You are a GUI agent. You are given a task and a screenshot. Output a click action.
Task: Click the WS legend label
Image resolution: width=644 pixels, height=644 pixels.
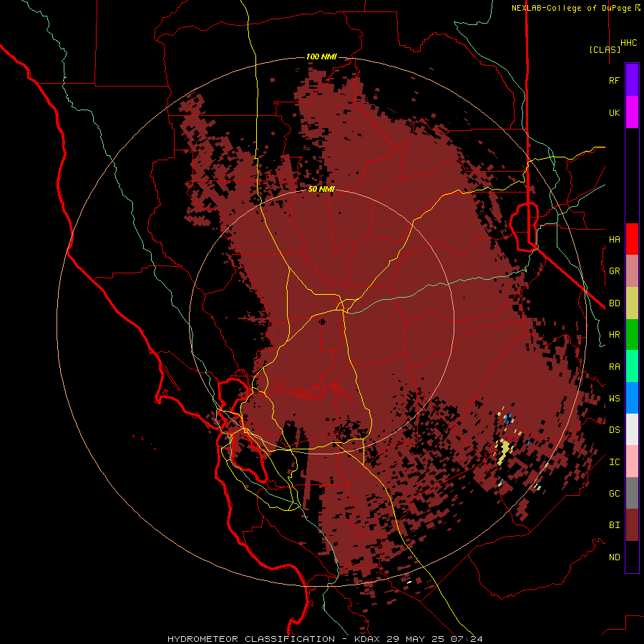(x=614, y=398)
